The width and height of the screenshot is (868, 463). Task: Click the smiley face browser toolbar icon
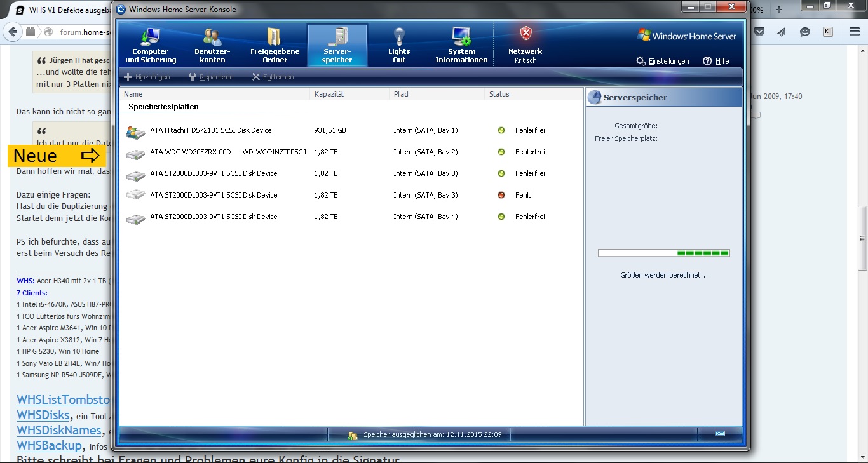804,32
